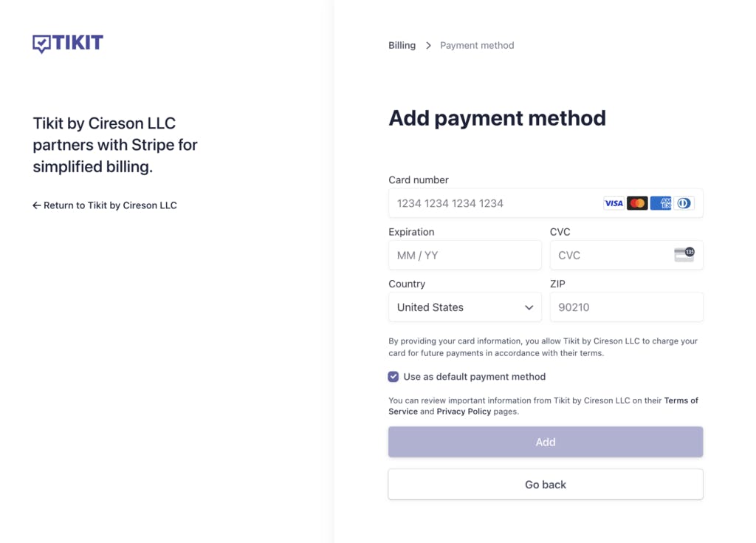The image size is (756, 543).
Task: Select the Payment method breadcrumb
Action: coord(477,46)
